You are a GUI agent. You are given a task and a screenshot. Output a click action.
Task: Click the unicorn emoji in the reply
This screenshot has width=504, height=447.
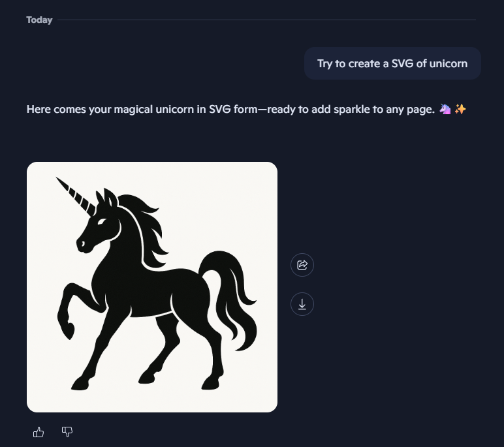(x=445, y=109)
